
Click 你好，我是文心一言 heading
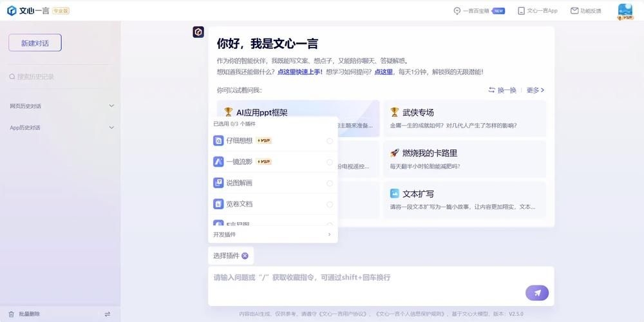click(267, 44)
